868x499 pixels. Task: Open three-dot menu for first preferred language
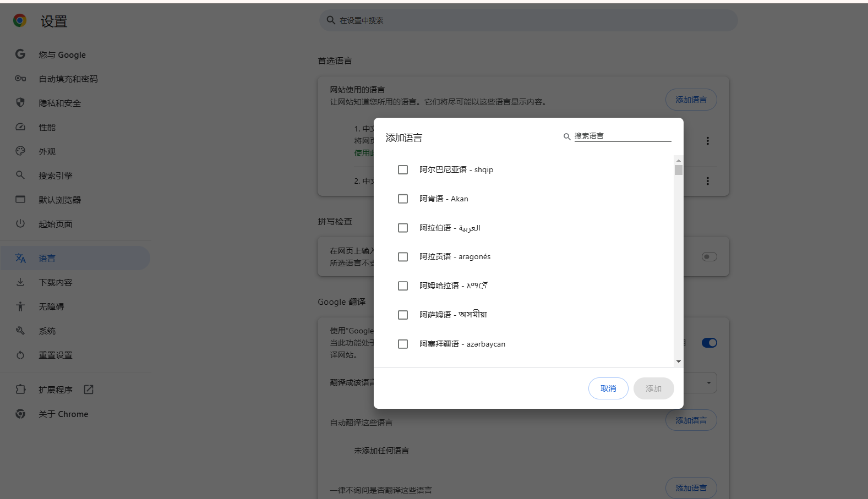click(708, 141)
